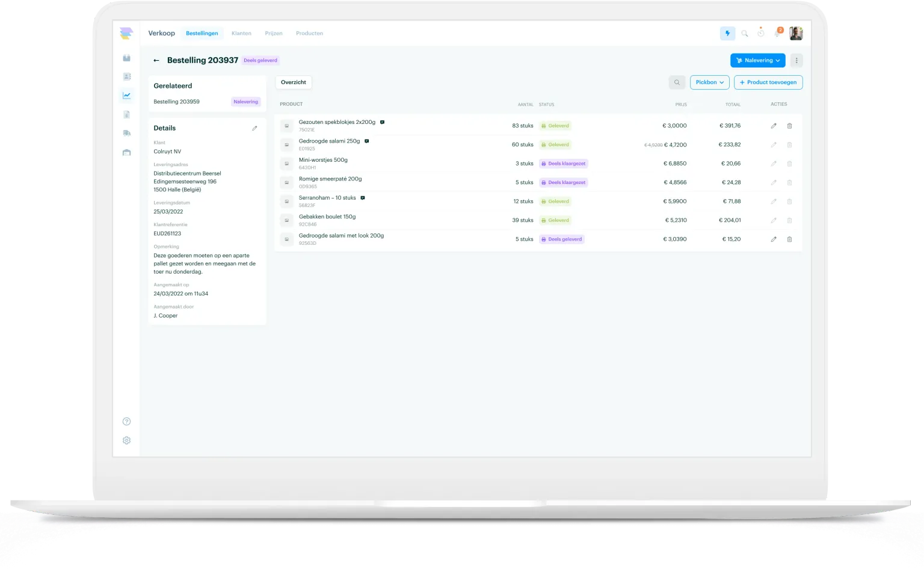Edit the Gezouten spekblokjes 2x200g row
The width and height of the screenshot is (924, 569).
(x=774, y=126)
